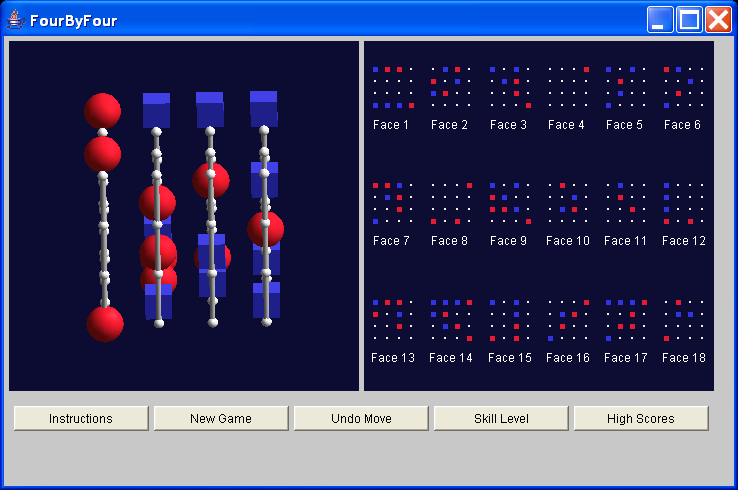Open the Face 14 grid view
The height and width of the screenshot is (490, 738).
point(451,320)
